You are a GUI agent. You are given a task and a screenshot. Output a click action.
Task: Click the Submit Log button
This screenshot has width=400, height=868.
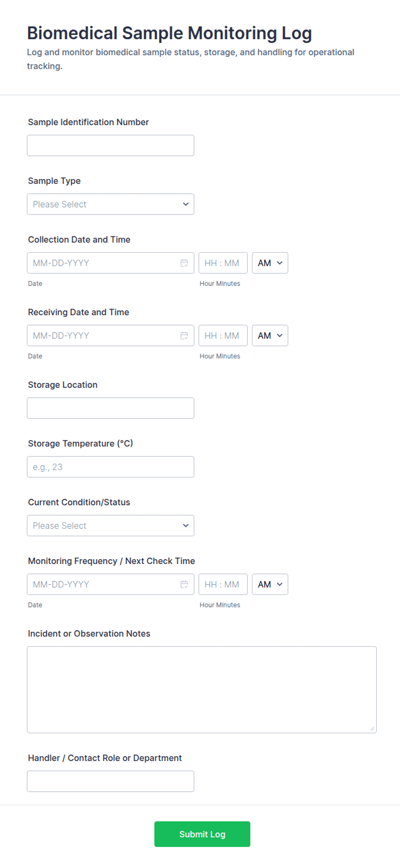pos(202,834)
